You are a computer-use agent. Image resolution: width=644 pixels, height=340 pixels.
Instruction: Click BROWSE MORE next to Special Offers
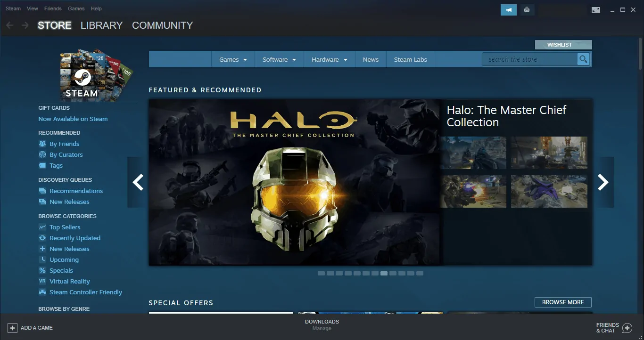(563, 302)
